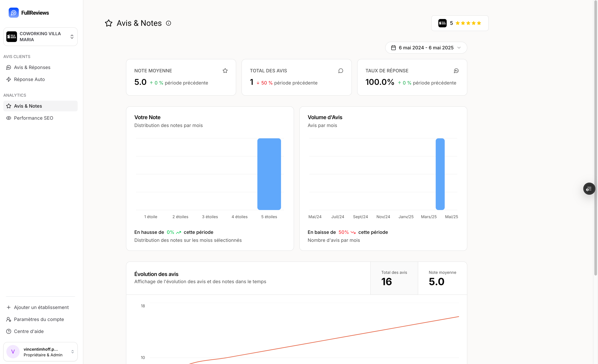Click the star icon on Note Moyenne card
598x364 pixels.
225,71
